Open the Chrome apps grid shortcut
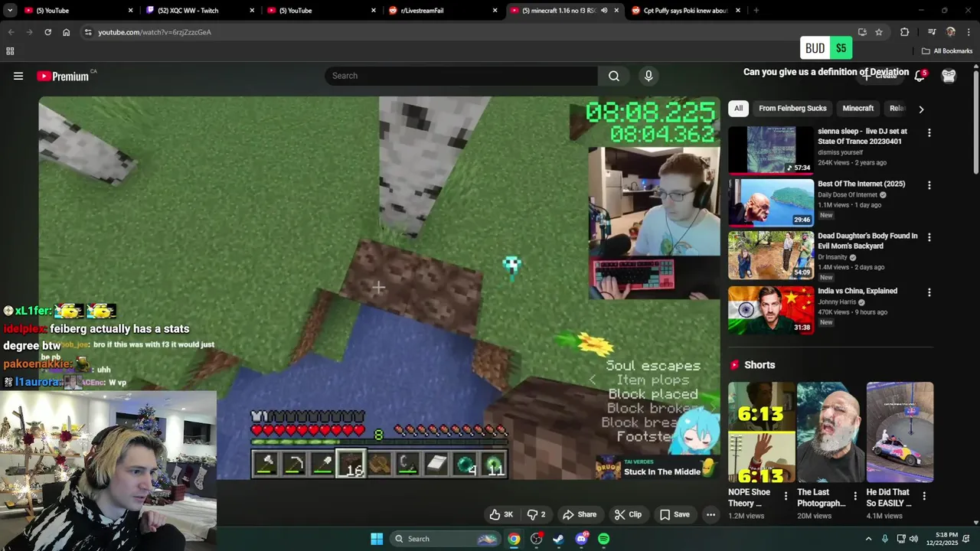Image resolution: width=980 pixels, height=551 pixels. [10, 51]
